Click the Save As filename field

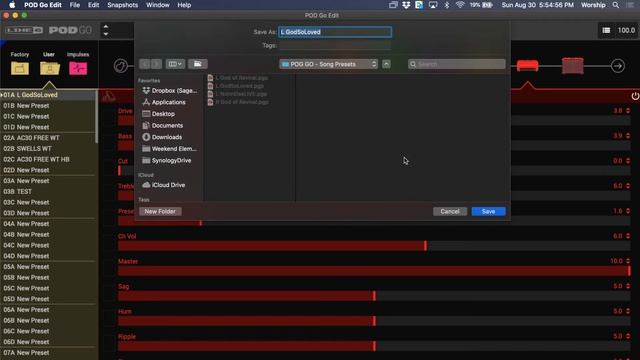335,32
